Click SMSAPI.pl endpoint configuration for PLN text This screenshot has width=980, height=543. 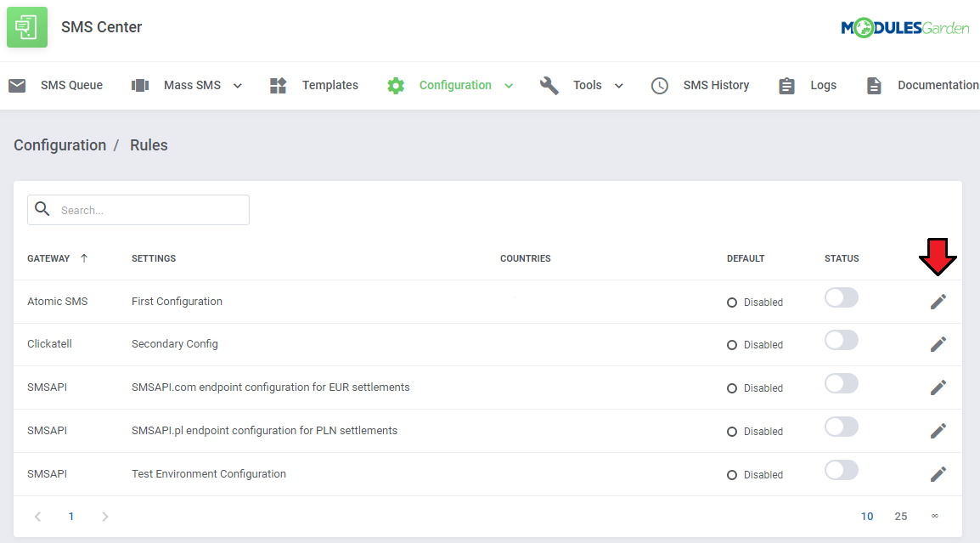(264, 430)
